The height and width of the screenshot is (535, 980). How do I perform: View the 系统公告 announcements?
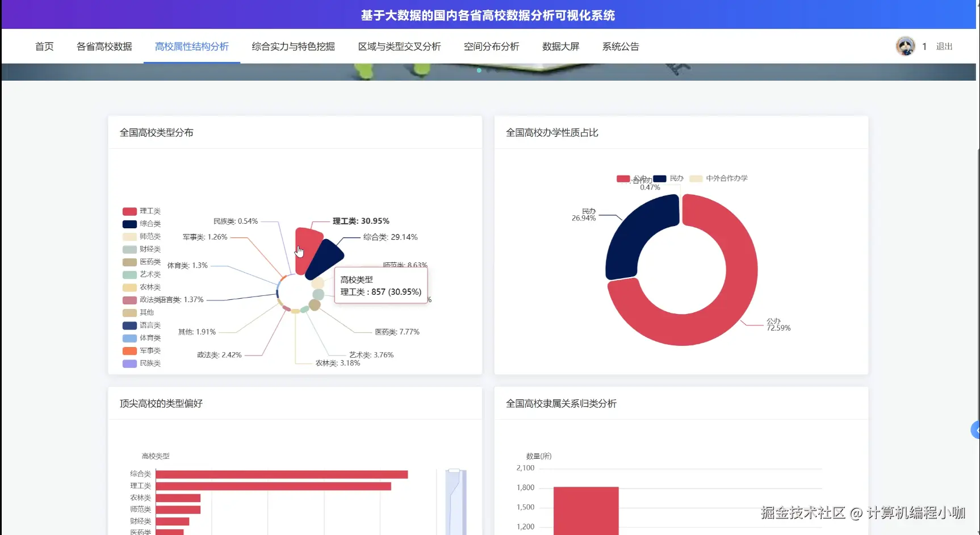[x=621, y=46]
